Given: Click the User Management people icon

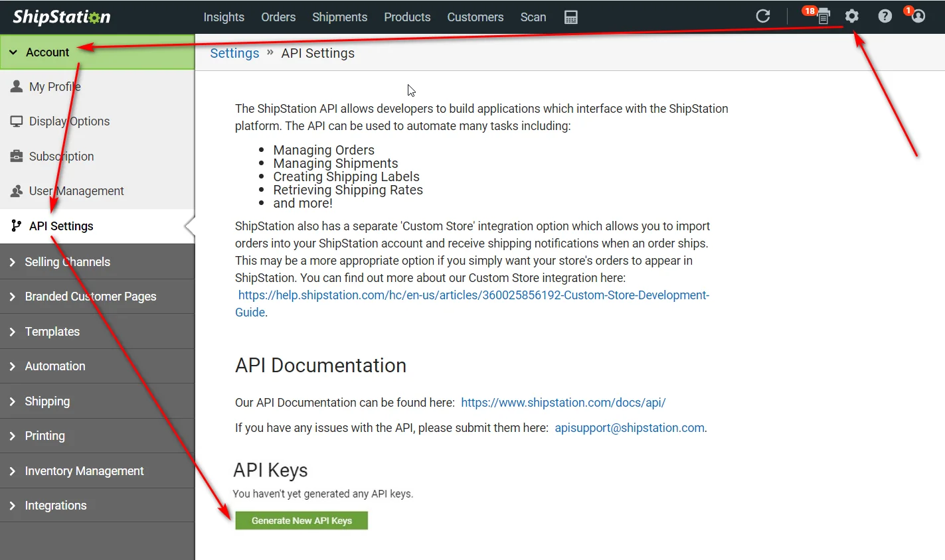Looking at the screenshot, I should coord(17,191).
